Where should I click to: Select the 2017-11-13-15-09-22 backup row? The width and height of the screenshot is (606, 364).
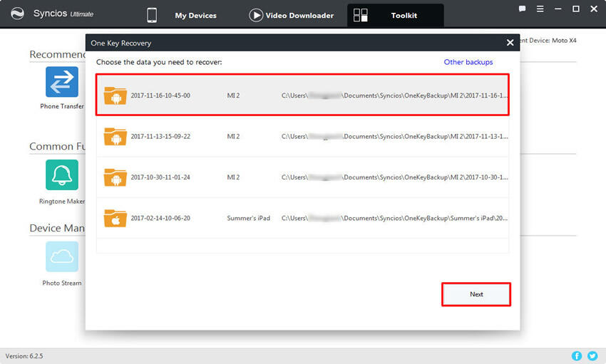click(303, 136)
